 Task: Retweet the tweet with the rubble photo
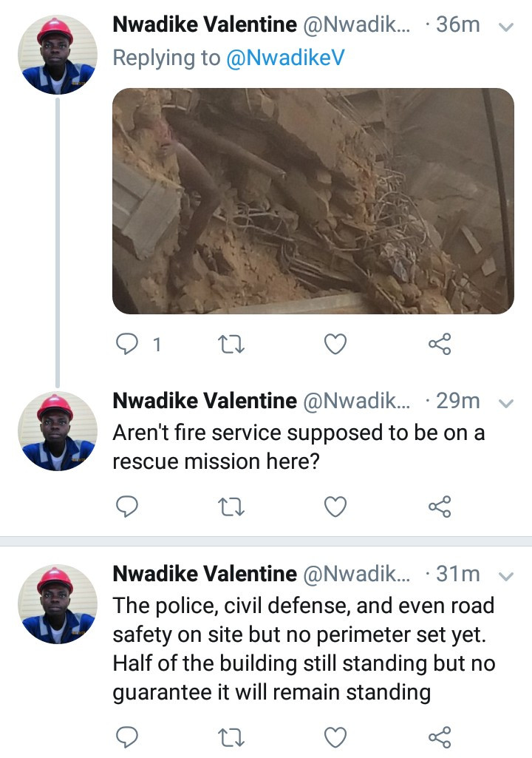coord(234,344)
